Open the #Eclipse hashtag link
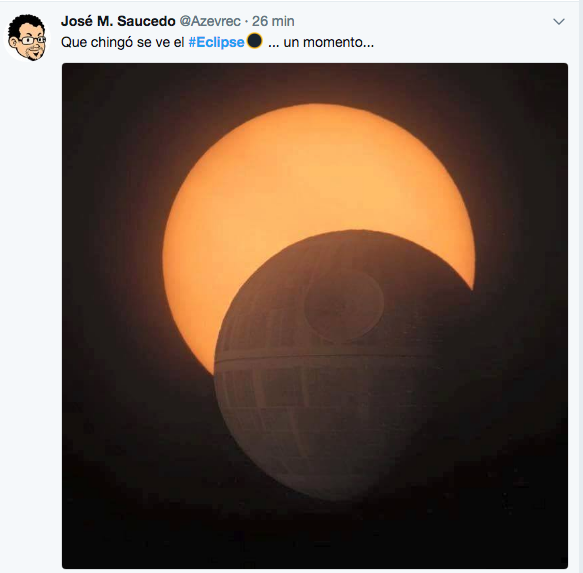The height and width of the screenshot is (573, 583). coord(216,42)
